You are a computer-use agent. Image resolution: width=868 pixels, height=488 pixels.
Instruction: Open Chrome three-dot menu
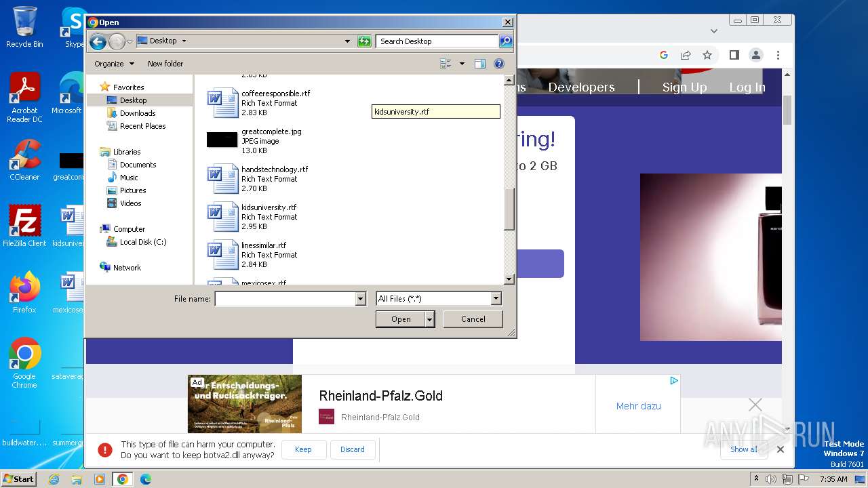(x=778, y=55)
